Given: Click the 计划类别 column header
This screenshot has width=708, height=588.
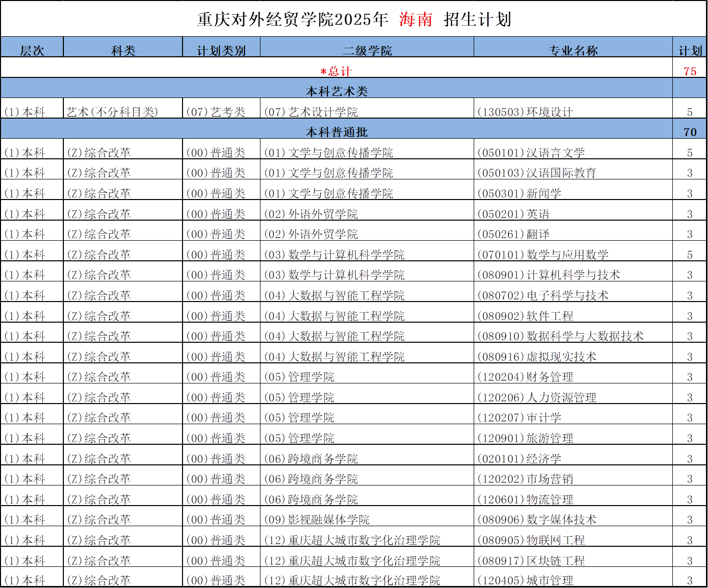Looking at the screenshot, I should 221,50.
